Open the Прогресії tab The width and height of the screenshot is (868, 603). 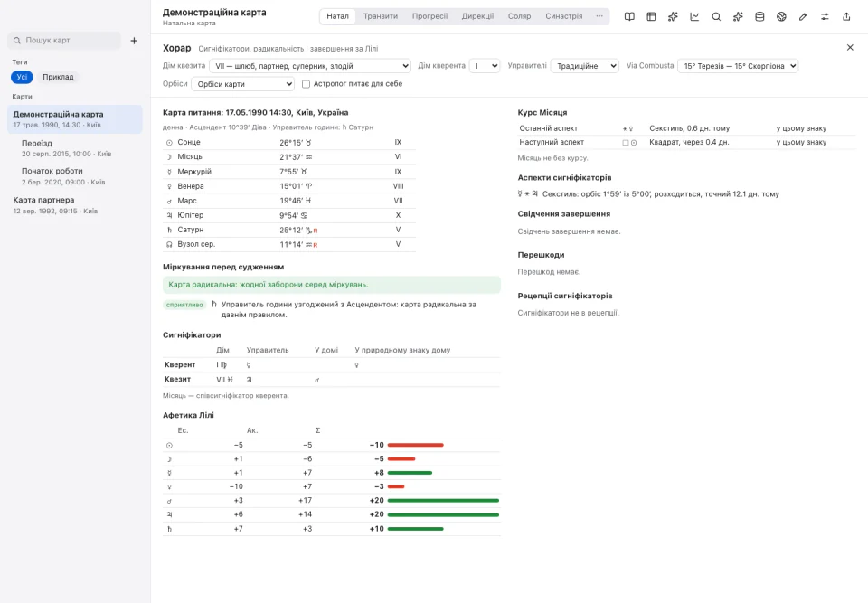pyautogui.click(x=429, y=16)
